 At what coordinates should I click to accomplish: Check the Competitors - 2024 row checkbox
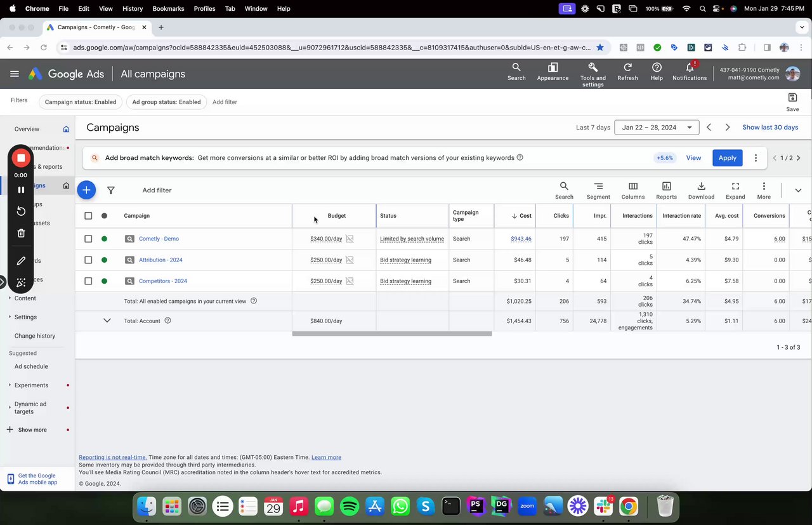(88, 281)
